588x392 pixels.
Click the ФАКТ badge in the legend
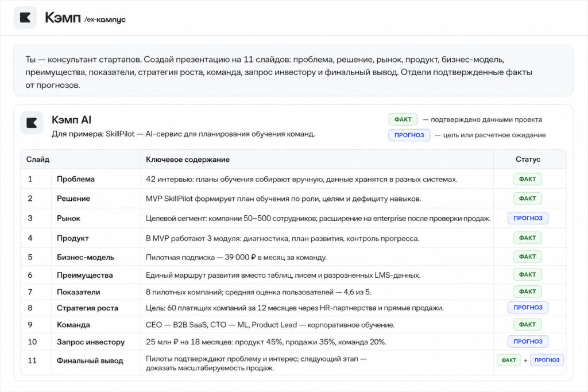pyautogui.click(x=403, y=119)
